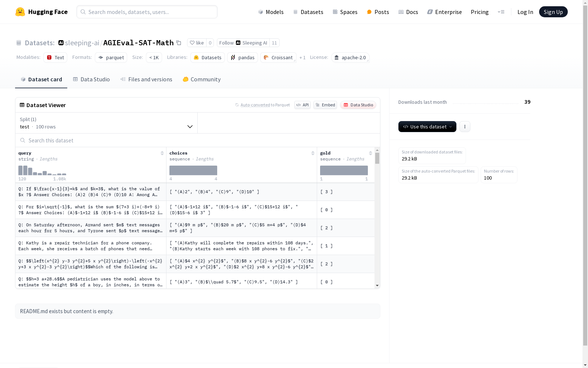Open the three-dot more options menu
Image resolution: width=588 pixels, height=368 pixels.
465,127
